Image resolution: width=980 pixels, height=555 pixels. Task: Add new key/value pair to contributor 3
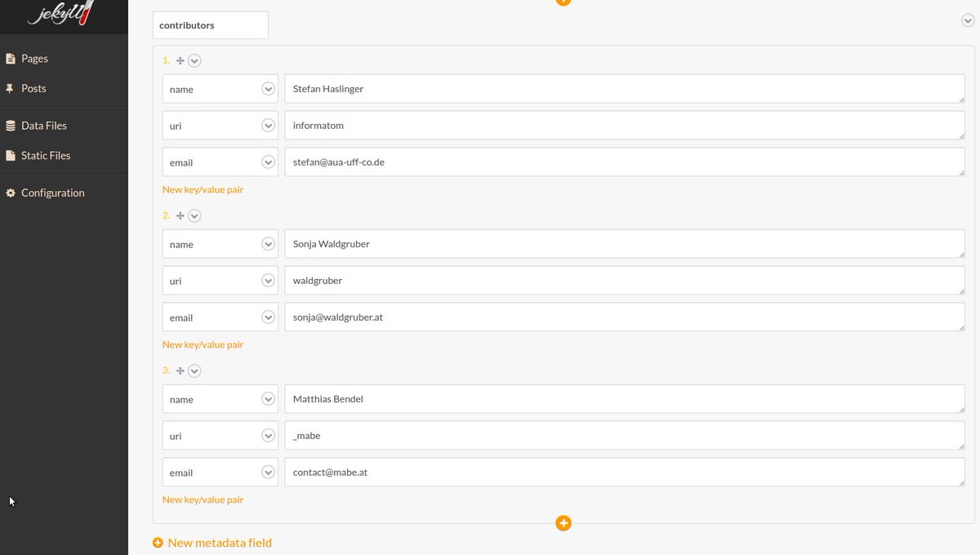coord(203,499)
